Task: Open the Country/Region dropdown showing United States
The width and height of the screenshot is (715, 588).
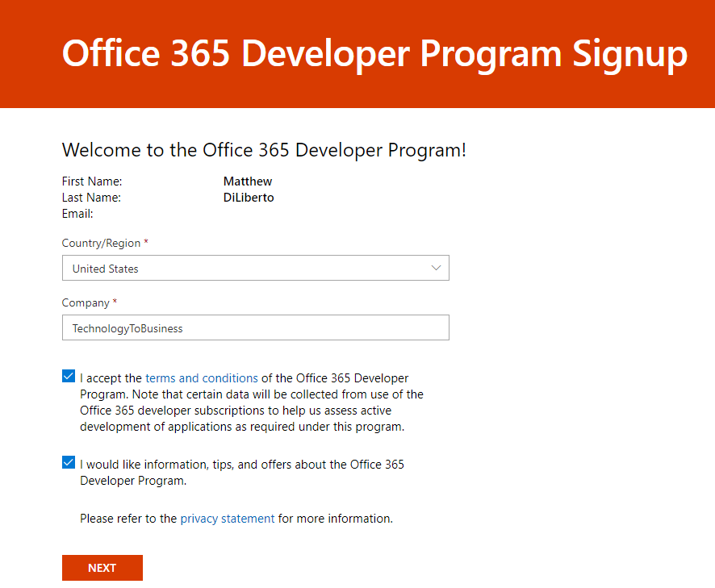Action: point(255,268)
